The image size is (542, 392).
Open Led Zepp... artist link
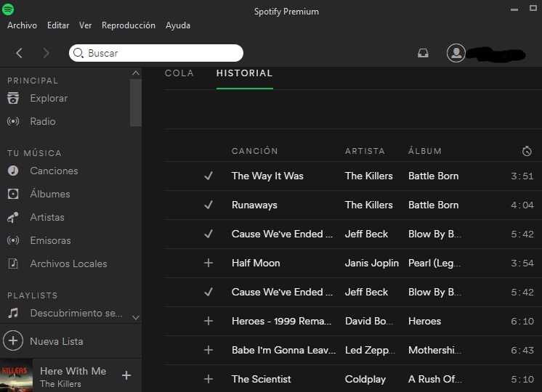pos(370,350)
